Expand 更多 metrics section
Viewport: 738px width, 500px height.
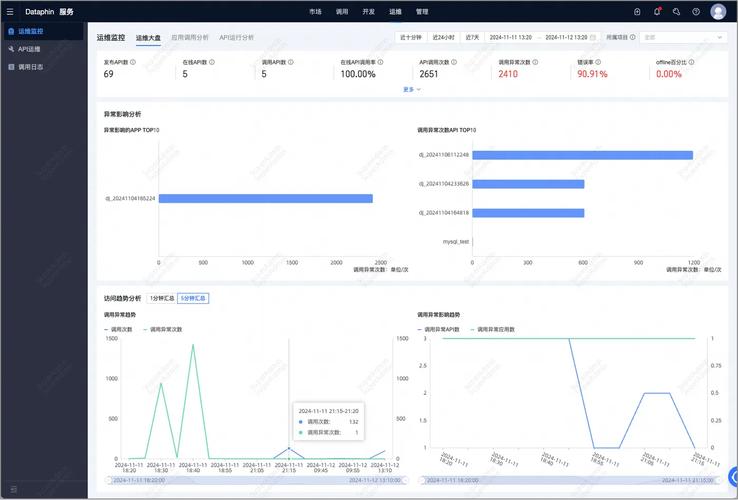[412, 89]
